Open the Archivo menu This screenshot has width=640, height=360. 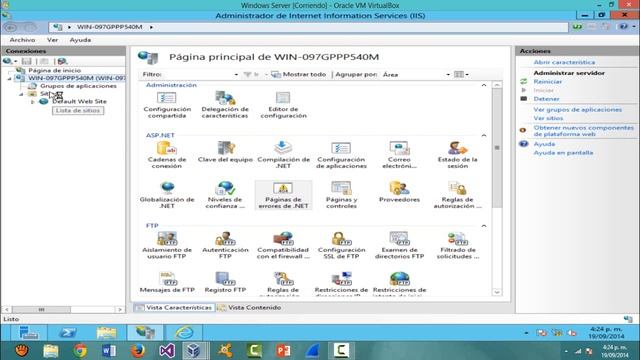(22, 40)
